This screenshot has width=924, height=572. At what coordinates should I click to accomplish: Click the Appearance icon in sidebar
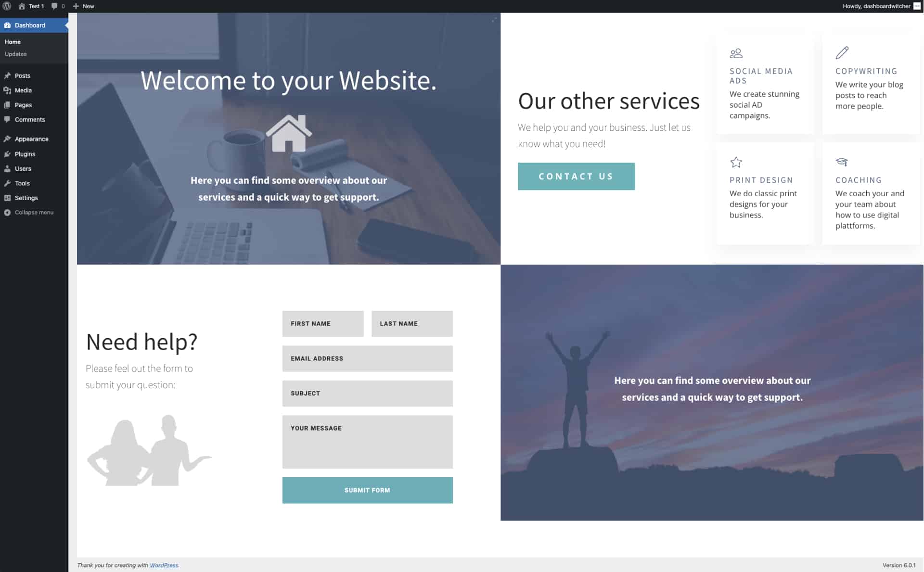[x=8, y=139]
